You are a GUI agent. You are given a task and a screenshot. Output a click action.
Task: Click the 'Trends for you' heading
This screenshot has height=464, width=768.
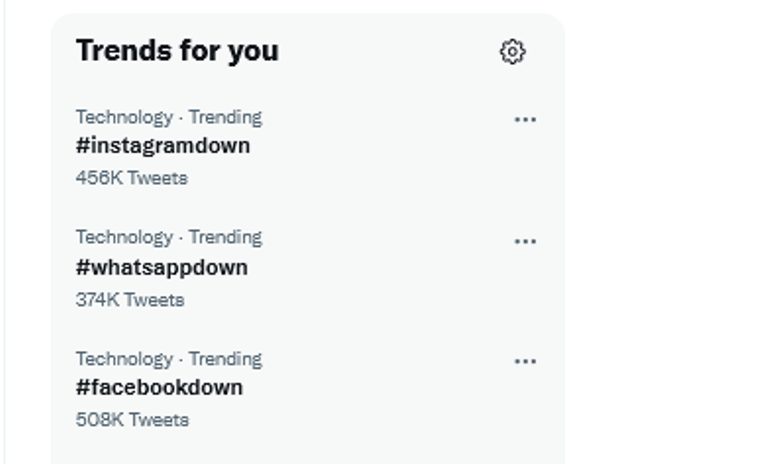point(177,51)
